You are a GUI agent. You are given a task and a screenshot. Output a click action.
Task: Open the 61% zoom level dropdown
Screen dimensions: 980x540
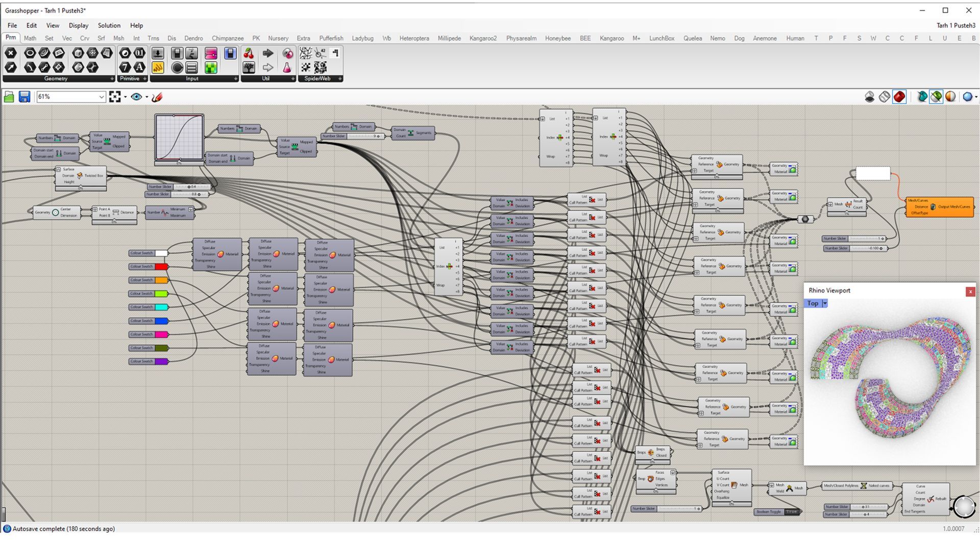click(x=101, y=97)
